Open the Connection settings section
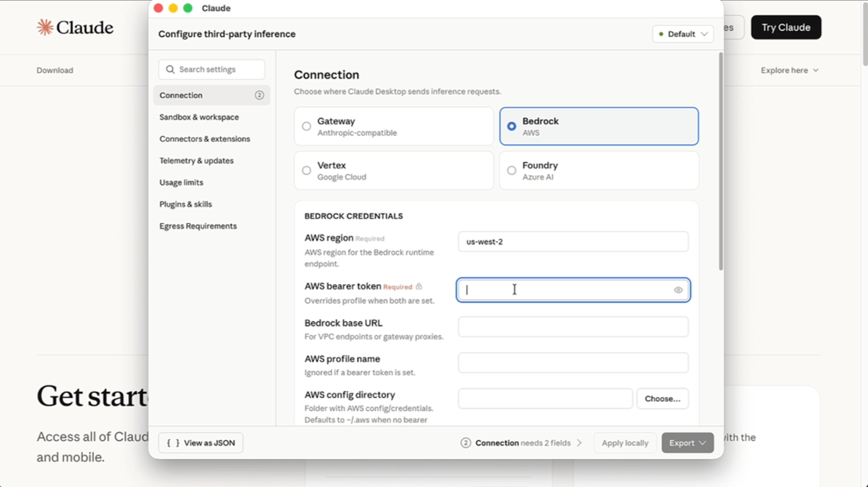 (x=212, y=95)
